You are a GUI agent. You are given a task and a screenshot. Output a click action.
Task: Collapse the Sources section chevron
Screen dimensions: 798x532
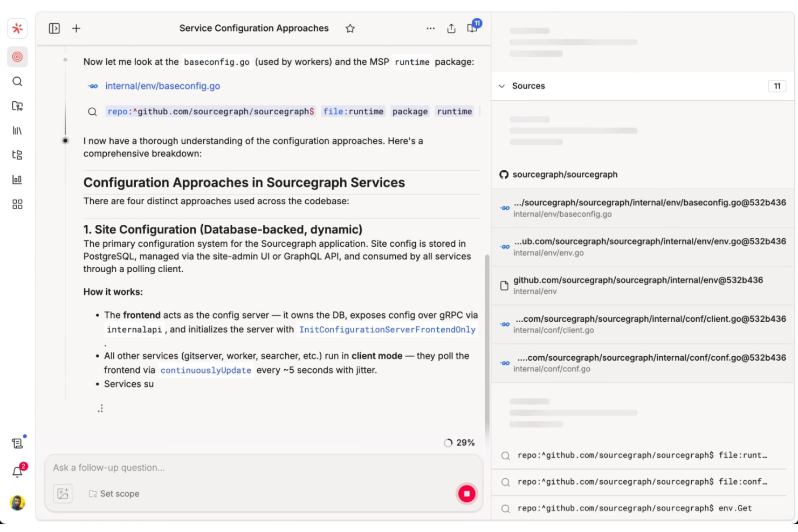[x=502, y=86]
